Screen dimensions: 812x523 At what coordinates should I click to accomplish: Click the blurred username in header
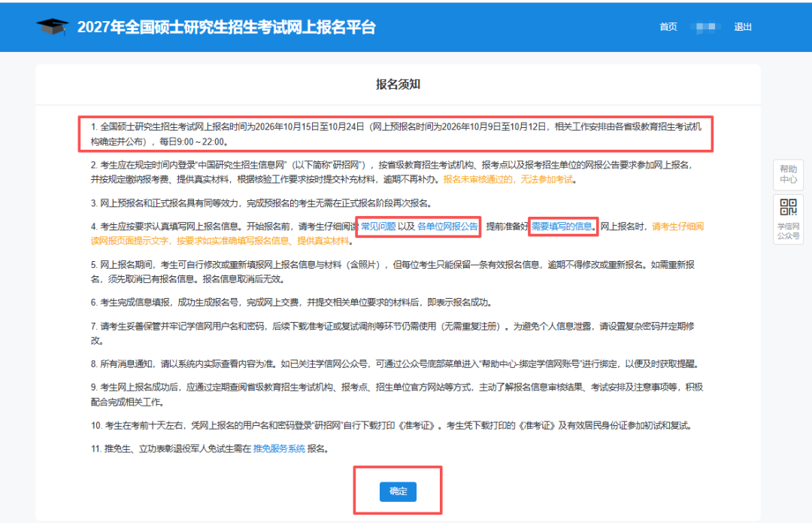click(x=705, y=27)
